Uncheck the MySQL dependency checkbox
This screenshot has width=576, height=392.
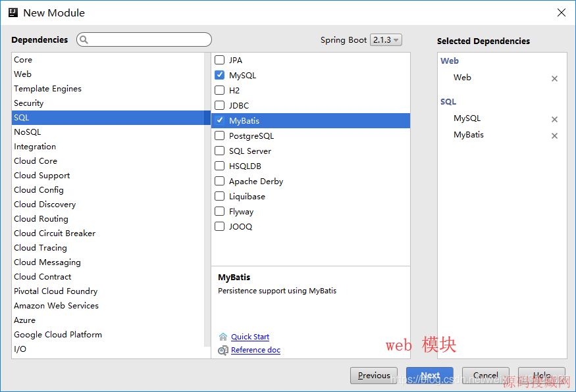(220, 75)
